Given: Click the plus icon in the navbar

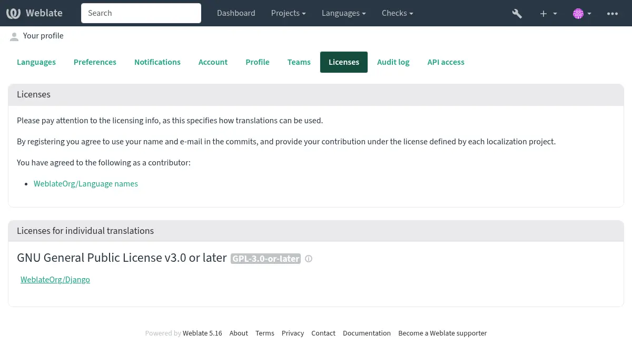Looking at the screenshot, I should pyautogui.click(x=543, y=13).
